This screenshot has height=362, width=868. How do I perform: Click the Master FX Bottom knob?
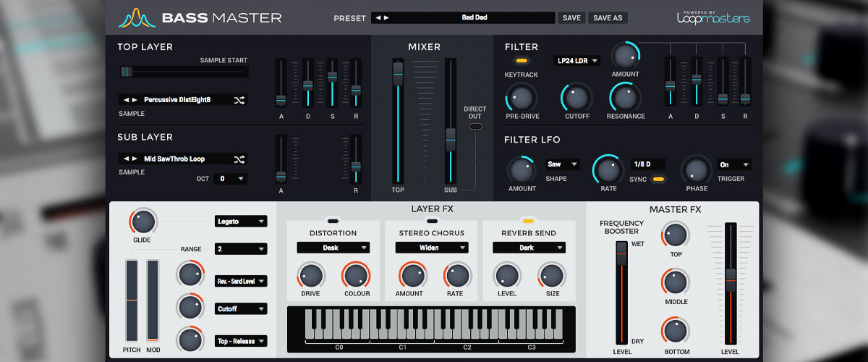click(675, 331)
